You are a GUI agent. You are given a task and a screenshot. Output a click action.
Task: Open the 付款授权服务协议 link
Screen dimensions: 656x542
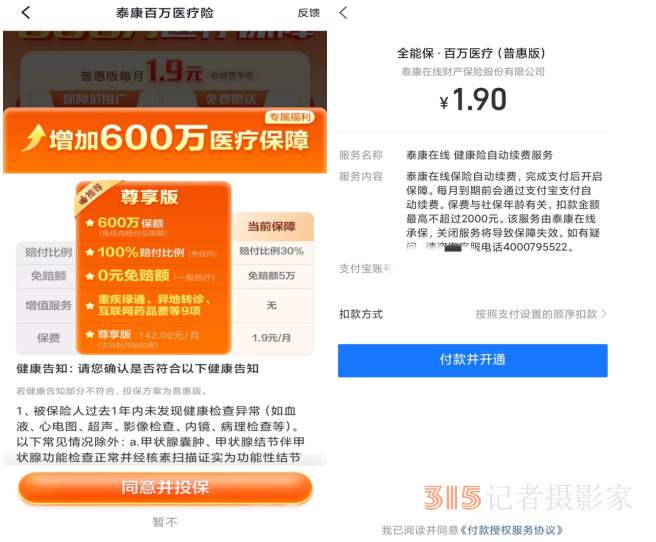511,530
